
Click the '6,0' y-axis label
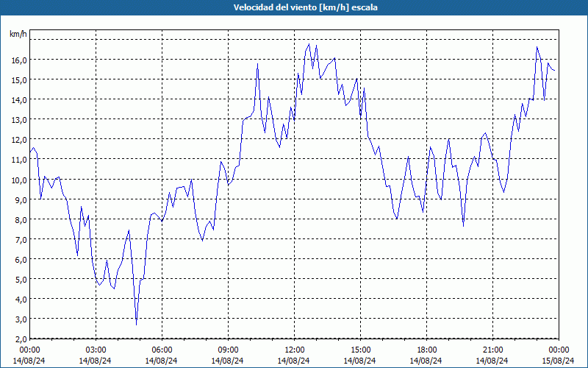[21, 260]
